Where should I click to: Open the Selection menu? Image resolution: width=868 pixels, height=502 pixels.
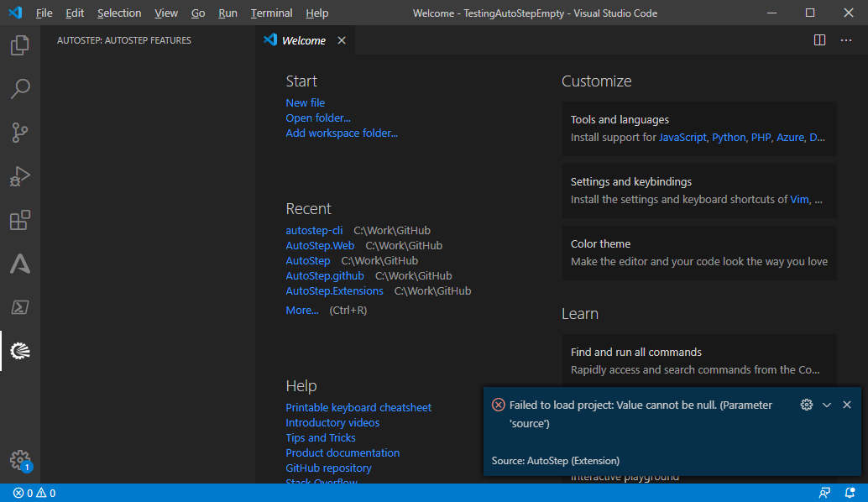119,13
